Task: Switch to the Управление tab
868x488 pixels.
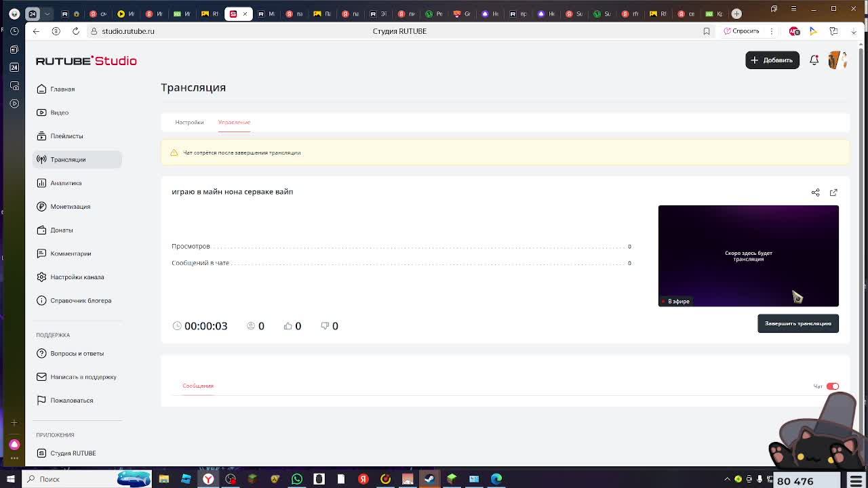Action: [234, 122]
